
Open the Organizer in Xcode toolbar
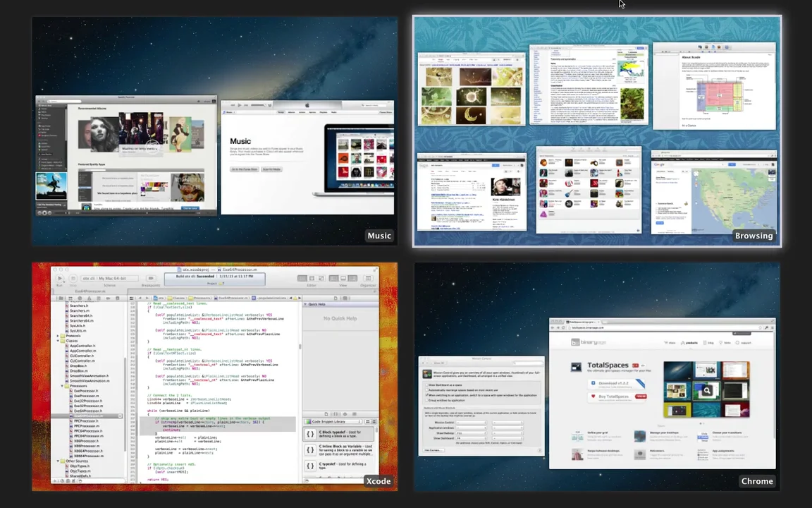[x=368, y=279]
